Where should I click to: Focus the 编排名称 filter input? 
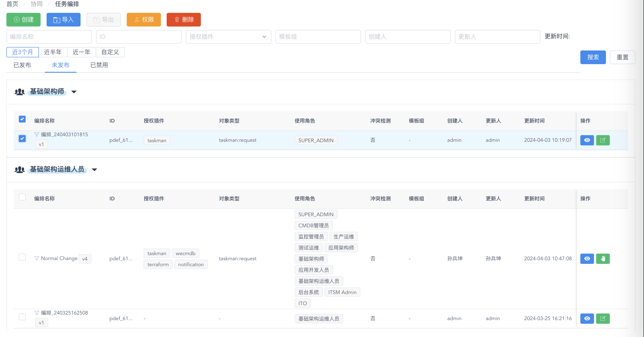pos(49,37)
